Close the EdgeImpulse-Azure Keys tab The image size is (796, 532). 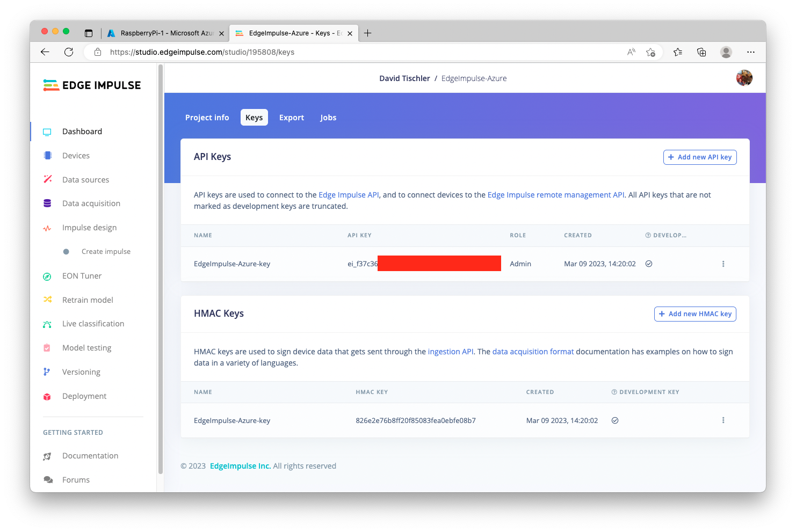coord(350,33)
